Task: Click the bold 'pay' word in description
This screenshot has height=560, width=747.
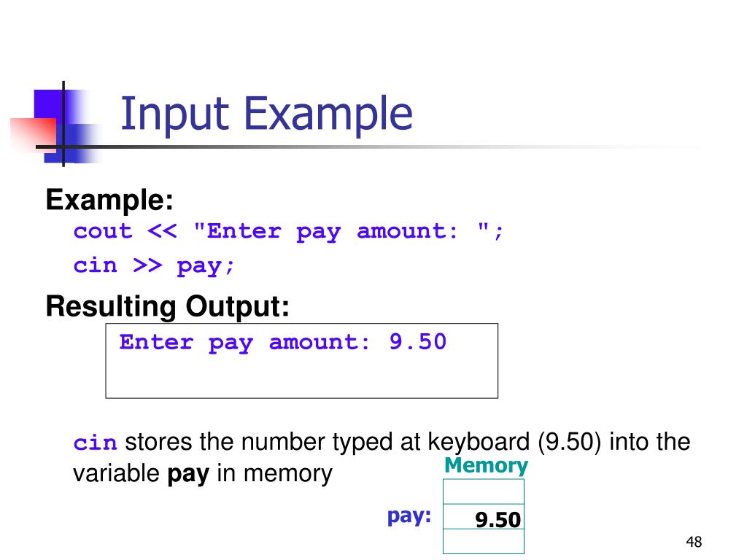Action: [x=188, y=474]
